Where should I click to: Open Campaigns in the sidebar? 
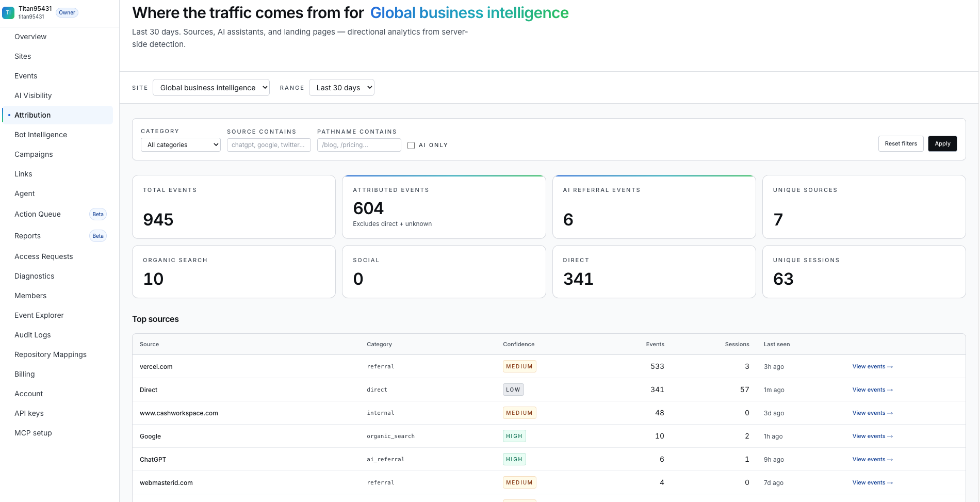pos(57,154)
